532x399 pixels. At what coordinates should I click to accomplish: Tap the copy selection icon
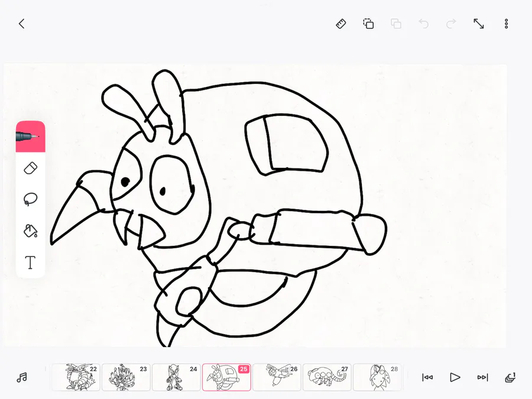pos(368,24)
